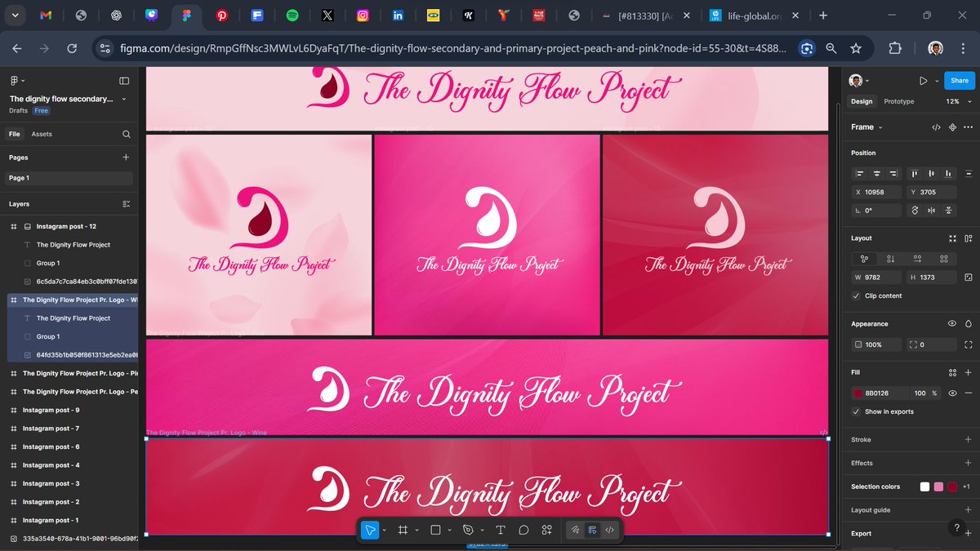Viewport: 980px width, 551px height.
Task: Switch to Design mode in toolbar
Action: (x=592, y=530)
